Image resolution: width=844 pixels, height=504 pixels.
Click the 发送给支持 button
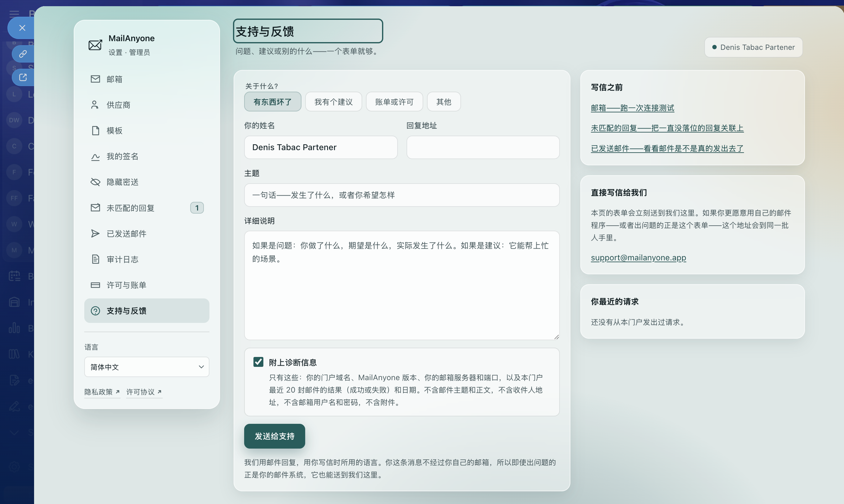[x=275, y=436]
